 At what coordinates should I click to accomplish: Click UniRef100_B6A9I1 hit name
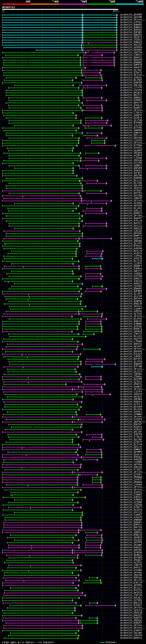131,58
